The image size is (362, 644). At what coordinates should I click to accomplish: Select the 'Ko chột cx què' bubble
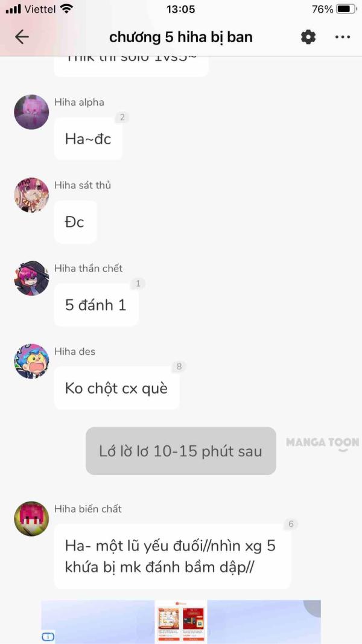tap(116, 388)
